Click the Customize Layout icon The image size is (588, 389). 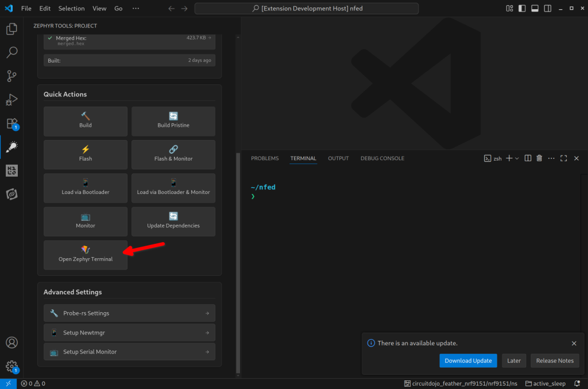509,8
